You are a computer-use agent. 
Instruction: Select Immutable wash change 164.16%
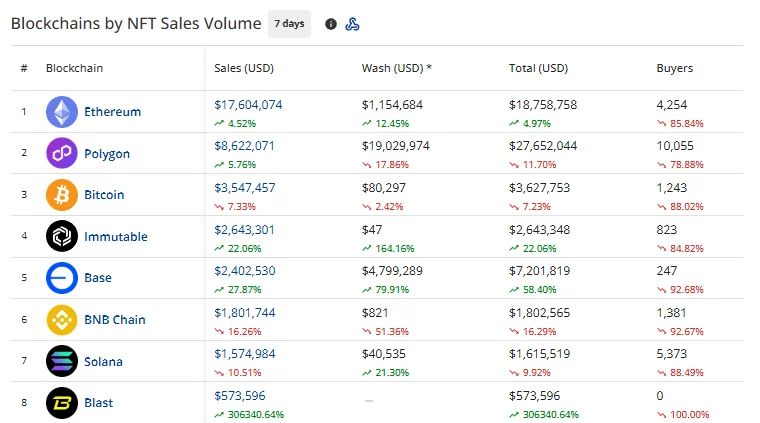395,249
